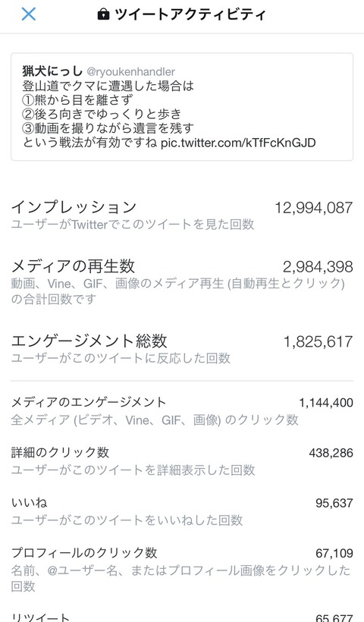Select the メディアの再生数 metric heading
364x622 pixels.
tap(73, 265)
